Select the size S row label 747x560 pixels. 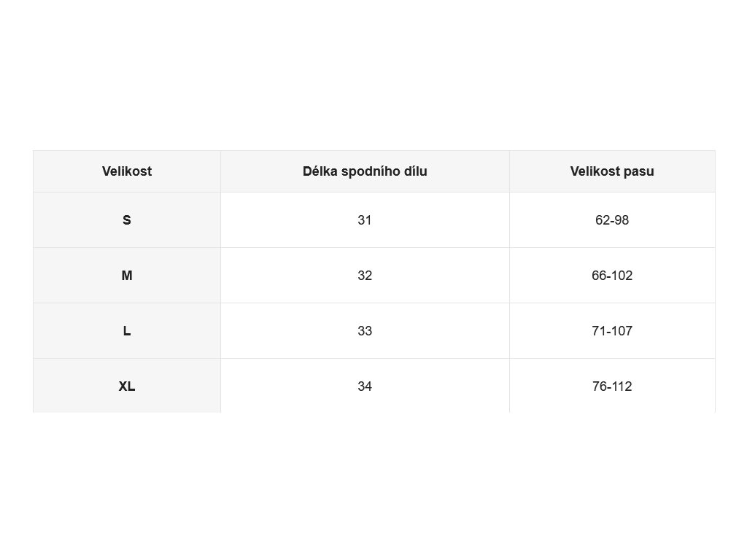click(x=127, y=219)
